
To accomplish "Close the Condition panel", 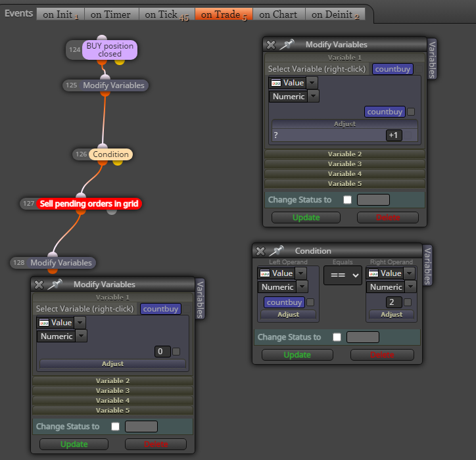I will (260, 251).
